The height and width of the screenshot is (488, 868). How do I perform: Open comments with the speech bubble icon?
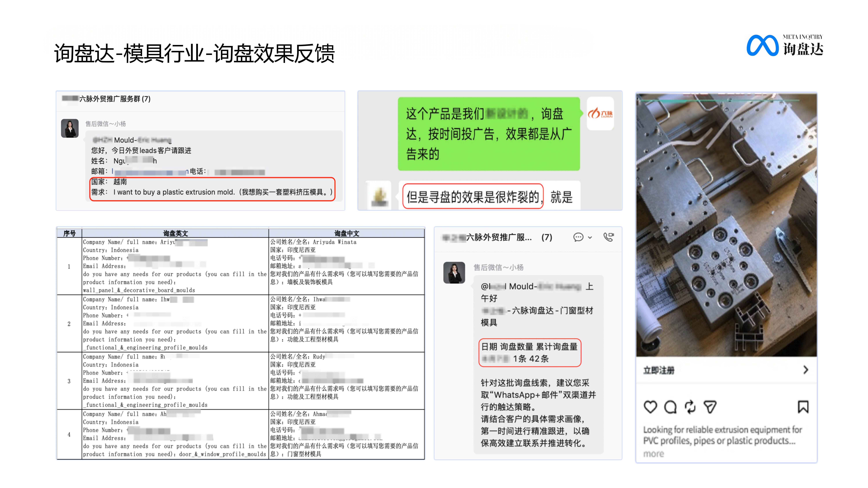pyautogui.click(x=670, y=407)
